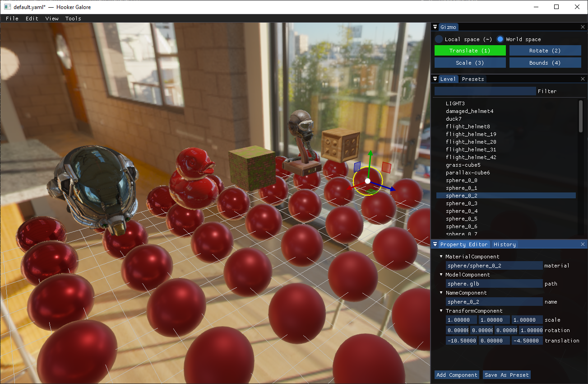588x384 pixels.
Task: Click the grass-textured cube in the viewport
Action: click(252, 169)
